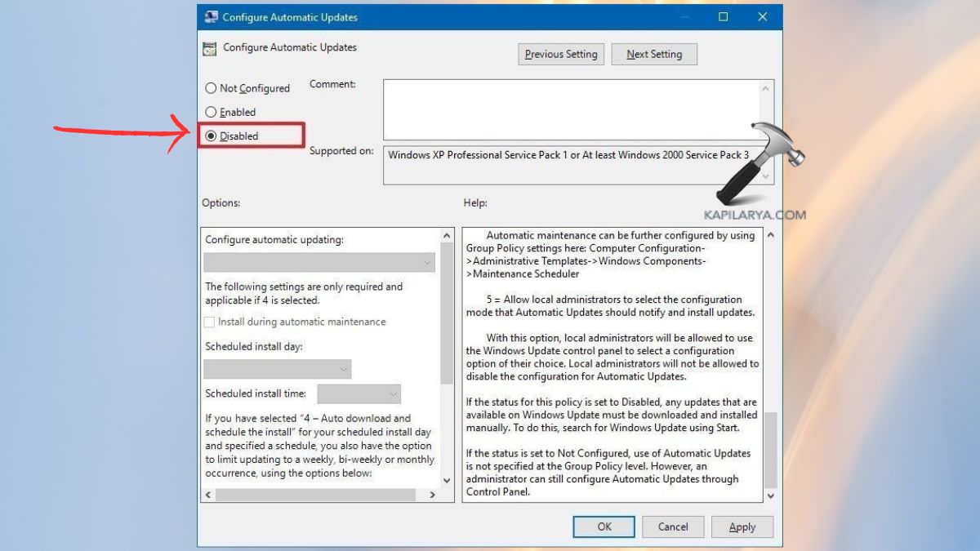980x551 pixels.
Task: Click the Options panel scroll-up arrow
Action: (x=446, y=234)
